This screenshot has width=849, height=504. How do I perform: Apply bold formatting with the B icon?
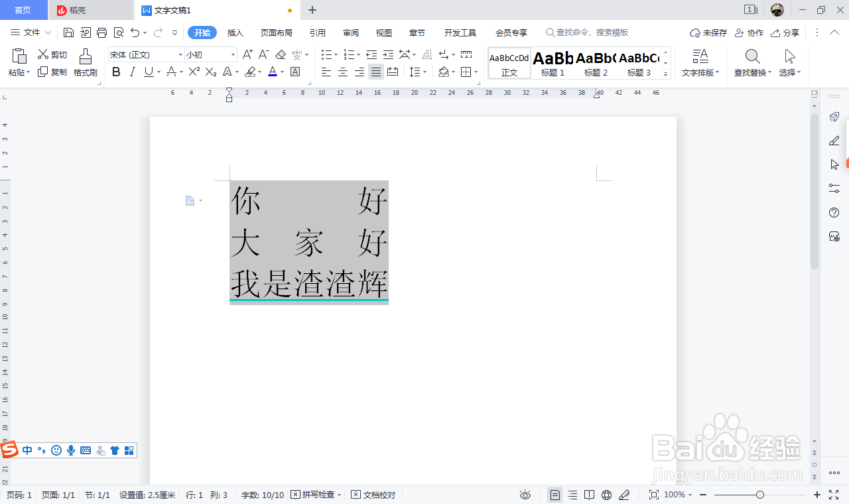click(x=116, y=72)
